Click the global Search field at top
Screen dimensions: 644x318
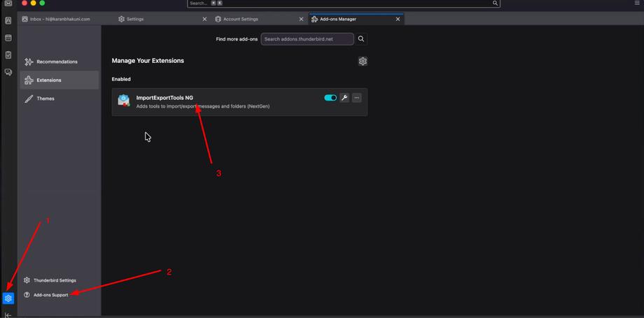coord(344,3)
